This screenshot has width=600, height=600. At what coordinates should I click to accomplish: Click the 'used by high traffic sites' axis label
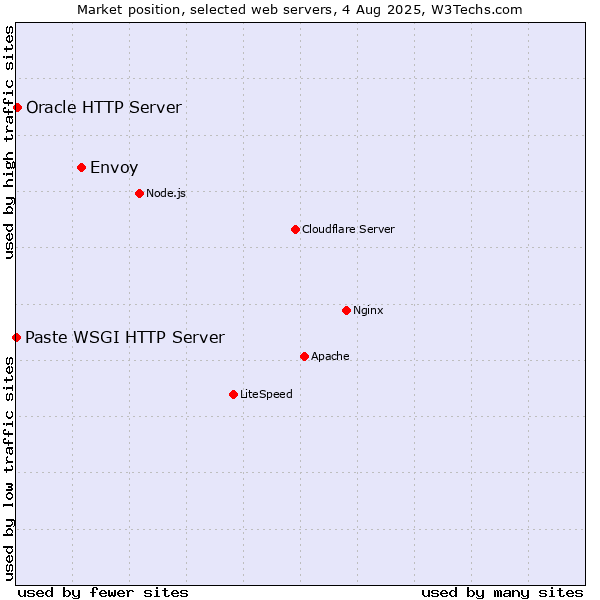point(9,142)
